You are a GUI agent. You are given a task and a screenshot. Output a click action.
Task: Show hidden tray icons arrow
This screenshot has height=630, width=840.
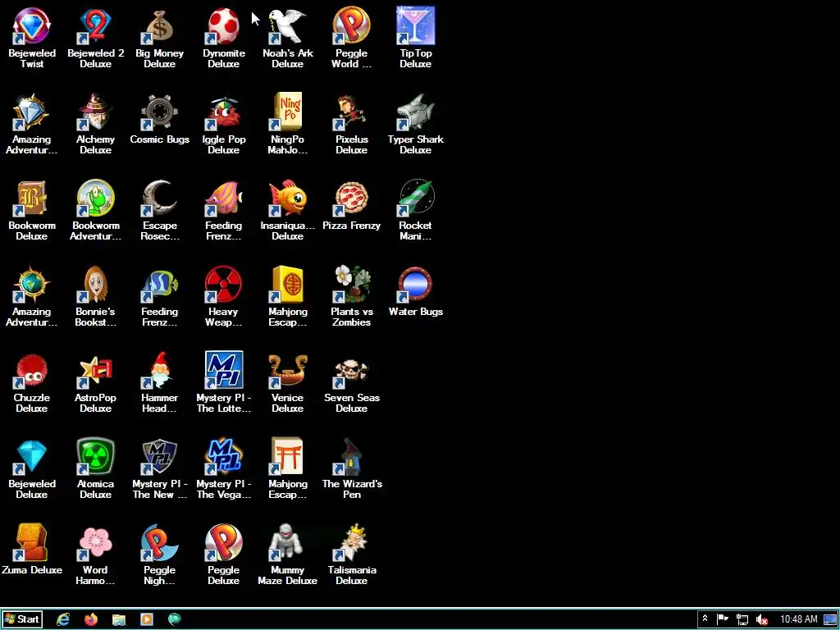pos(705,619)
